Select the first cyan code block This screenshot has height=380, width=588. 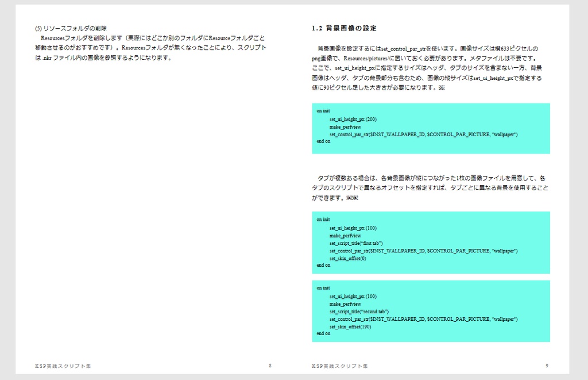[431, 128]
